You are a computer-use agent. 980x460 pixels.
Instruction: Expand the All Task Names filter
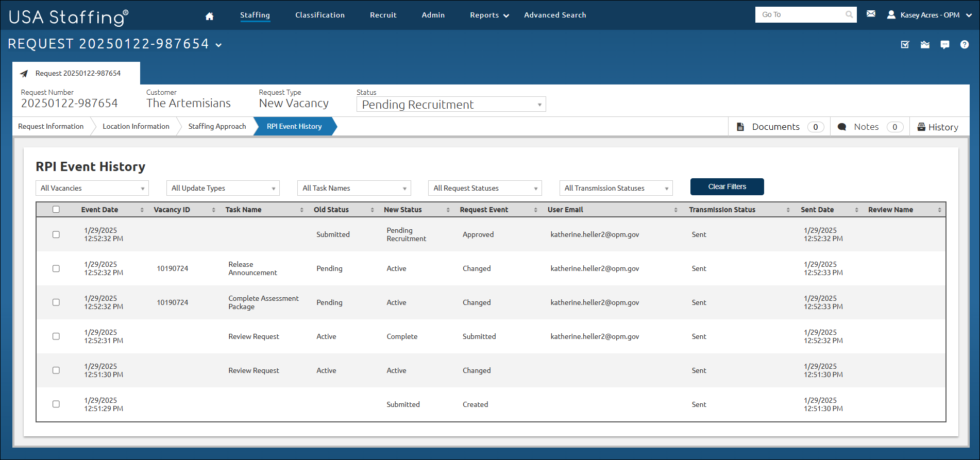[354, 188]
